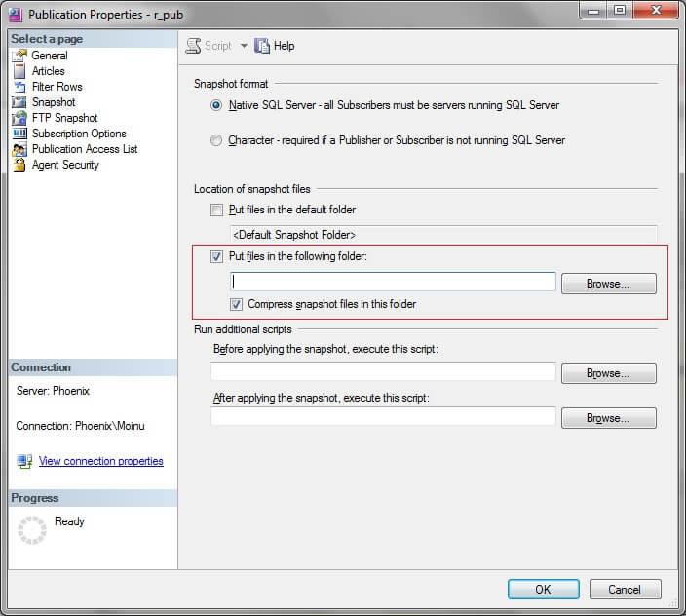Minimize the Publication Properties window
This screenshot has width=686, height=616.
593,11
